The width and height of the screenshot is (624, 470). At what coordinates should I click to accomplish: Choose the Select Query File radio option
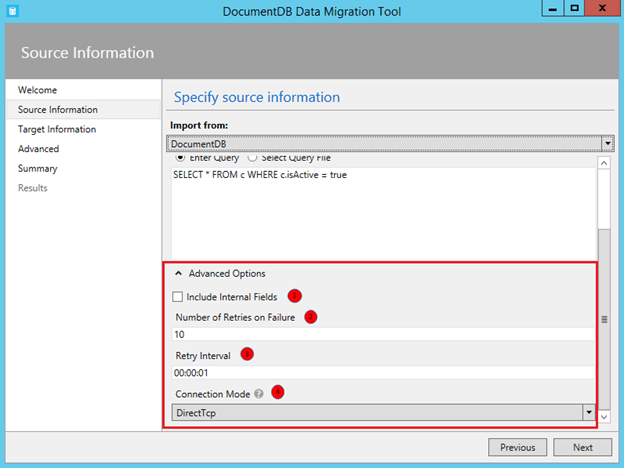pos(252,158)
